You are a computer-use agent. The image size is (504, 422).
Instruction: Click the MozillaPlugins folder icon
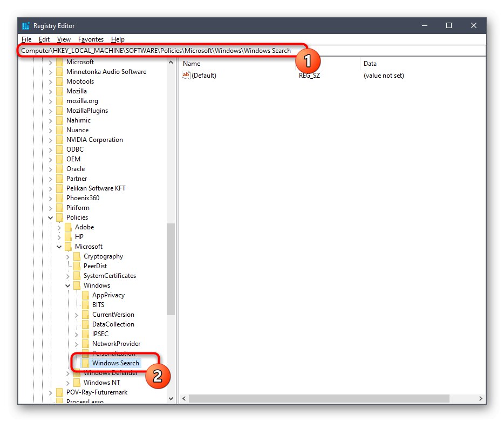point(59,111)
